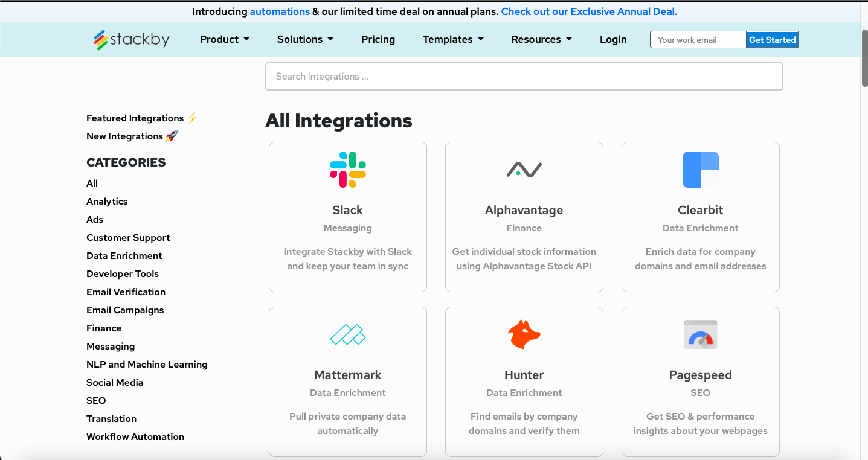Click the Search integrations field
Image resolution: width=868 pixels, height=460 pixels.
524,77
